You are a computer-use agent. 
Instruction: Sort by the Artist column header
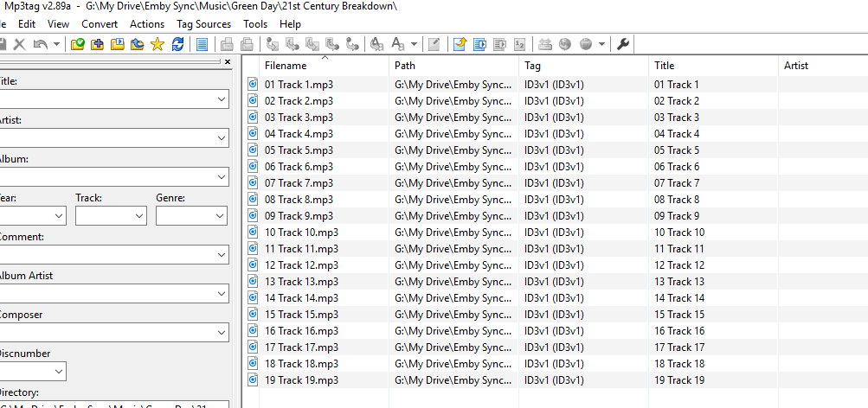[x=823, y=66]
